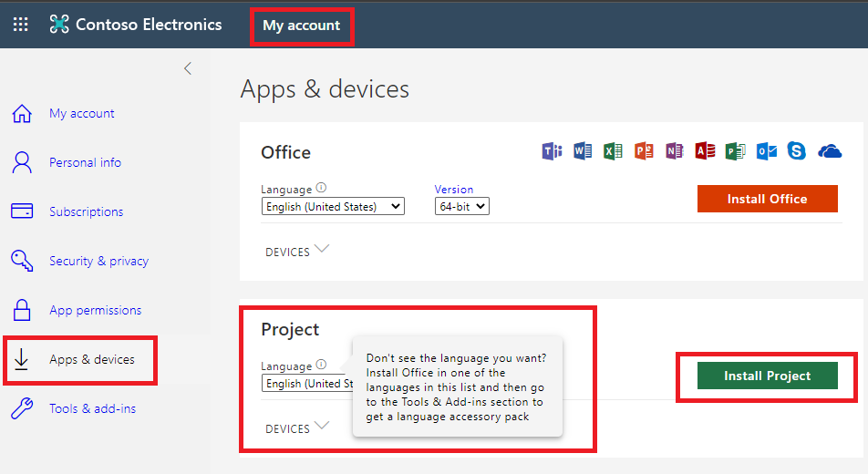The image size is (868, 474).
Task: Click the Contoso Electronics title text
Action: pos(149,25)
